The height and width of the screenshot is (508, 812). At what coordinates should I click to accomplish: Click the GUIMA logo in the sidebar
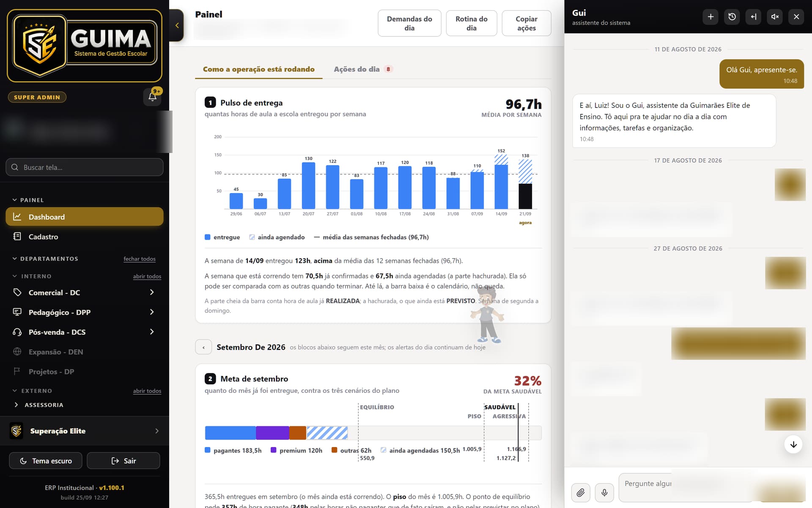[85, 45]
